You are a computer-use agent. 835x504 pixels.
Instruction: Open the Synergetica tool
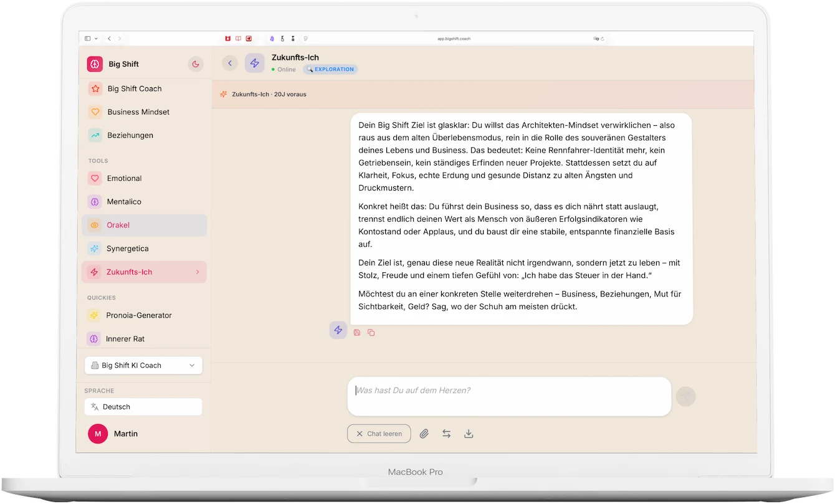tap(146, 249)
